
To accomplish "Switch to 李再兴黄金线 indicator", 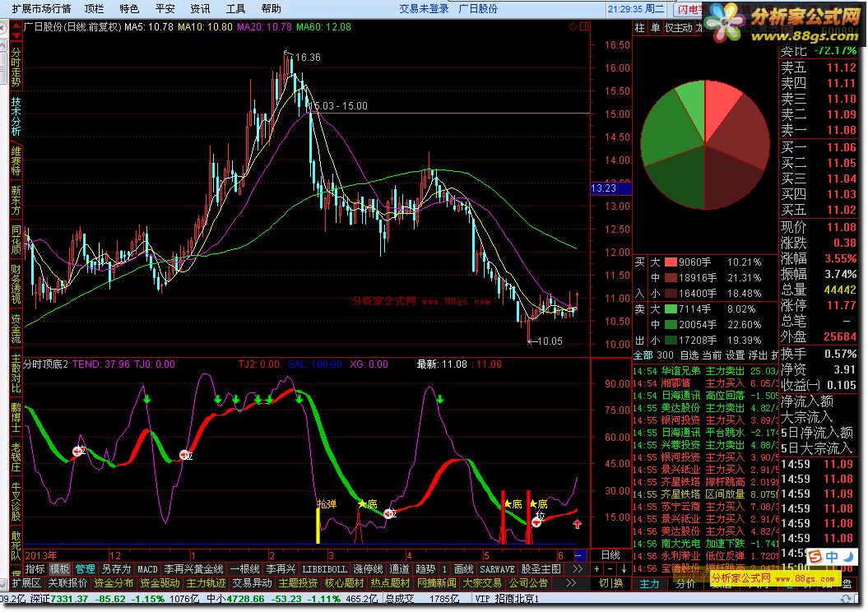I will coord(193,569).
